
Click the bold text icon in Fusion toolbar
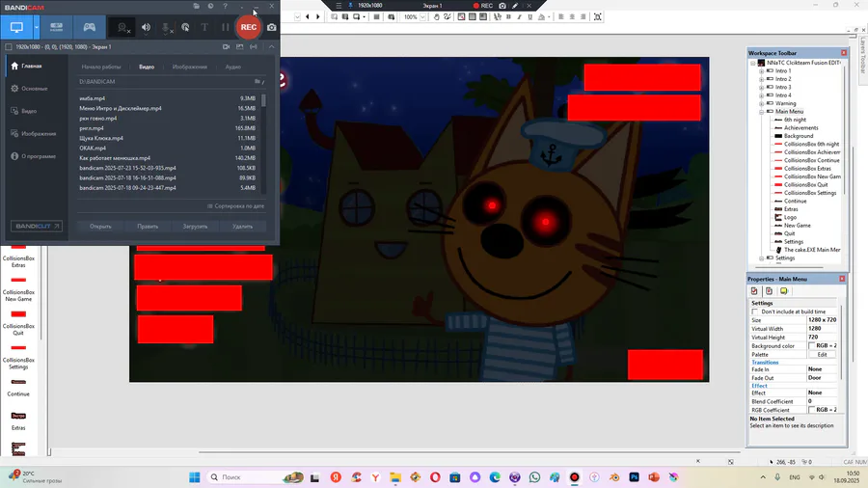[x=508, y=17]
